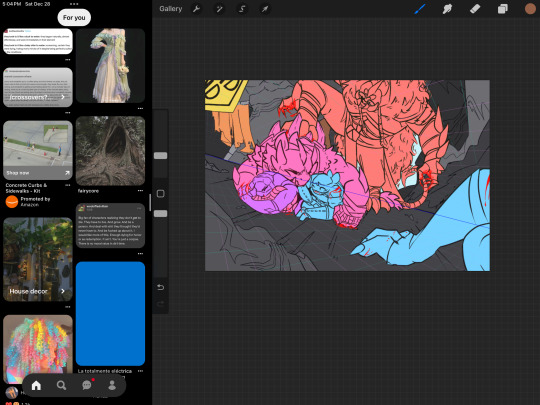Tap the drawing canvas artwork
Viewport: 540px width, 405px height.
point(347,175)
